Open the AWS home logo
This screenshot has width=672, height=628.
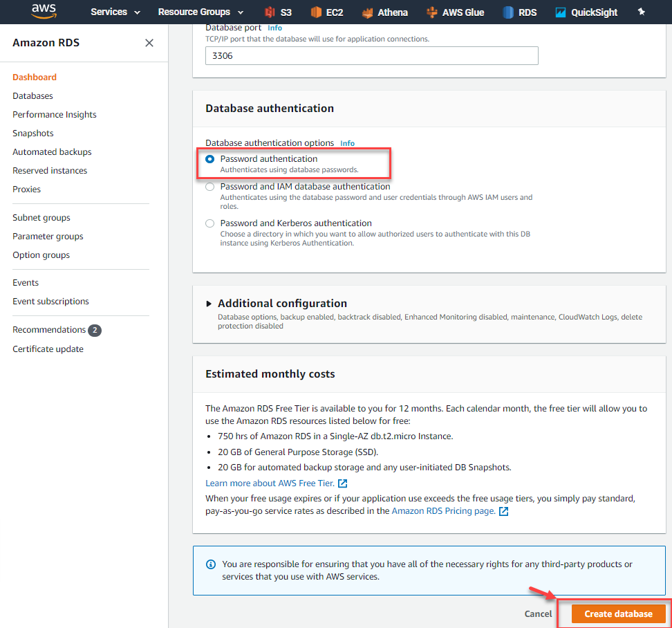(x=44, y=12)
